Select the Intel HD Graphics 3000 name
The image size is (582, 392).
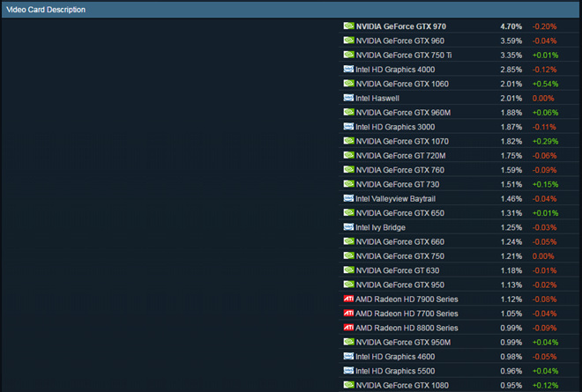click(395, 127)
